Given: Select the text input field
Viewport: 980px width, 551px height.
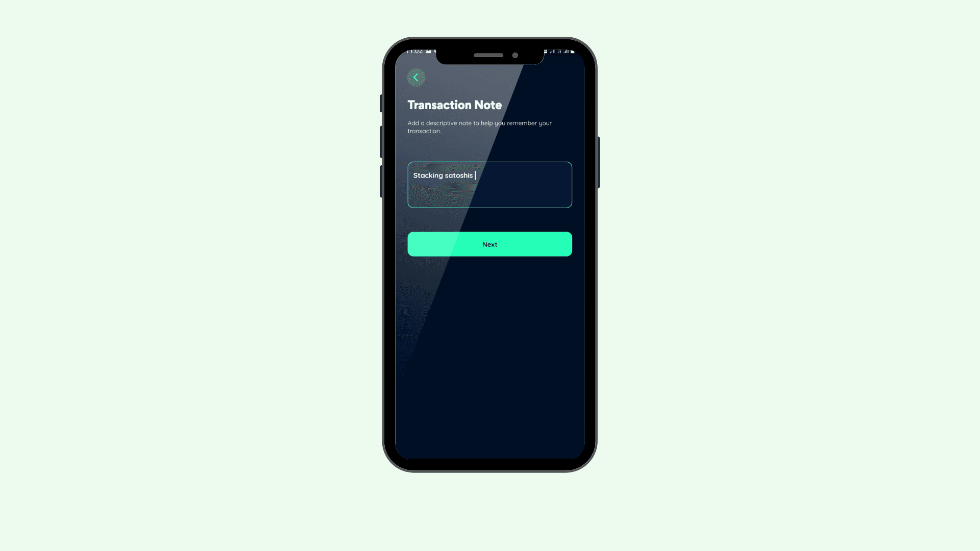Looking at the screenshot, I should (x=489, y=184).
